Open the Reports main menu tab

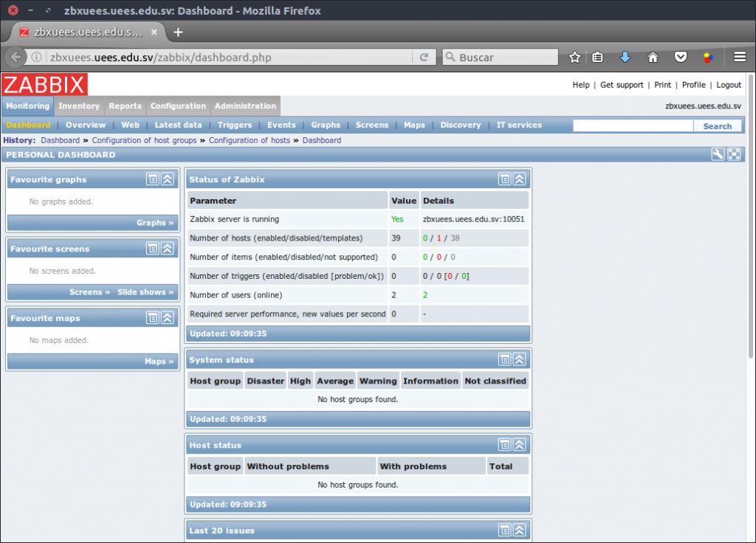click(125, 106)
